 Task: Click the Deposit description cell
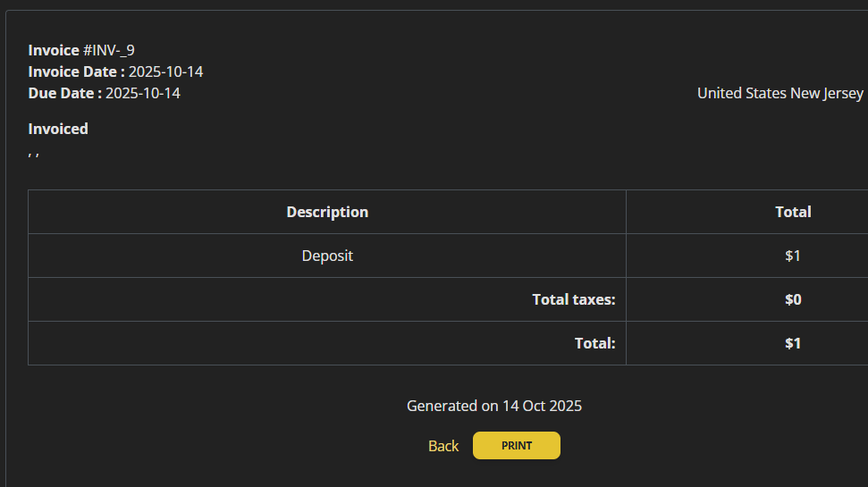[x=327, y=256]
